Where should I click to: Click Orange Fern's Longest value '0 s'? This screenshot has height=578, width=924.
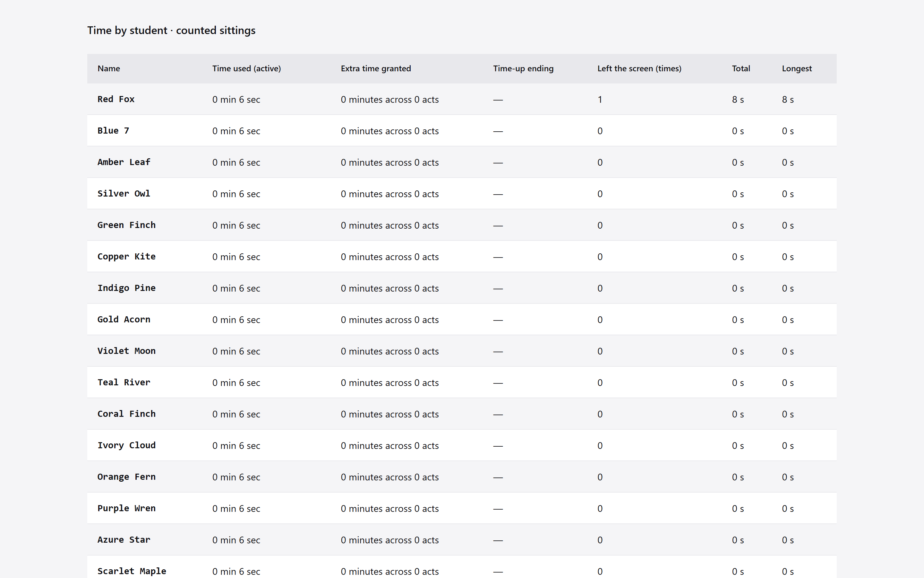tap(788, 477)
